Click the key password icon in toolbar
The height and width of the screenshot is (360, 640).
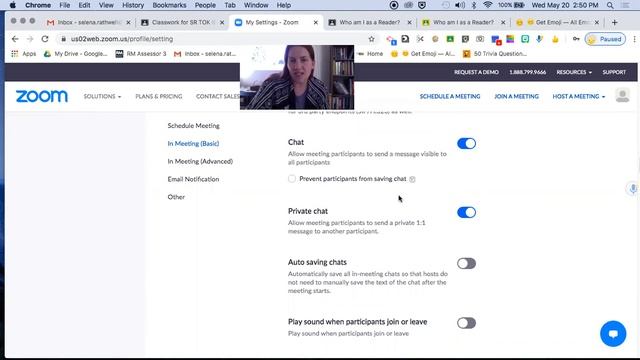click(x=576, y=39)
